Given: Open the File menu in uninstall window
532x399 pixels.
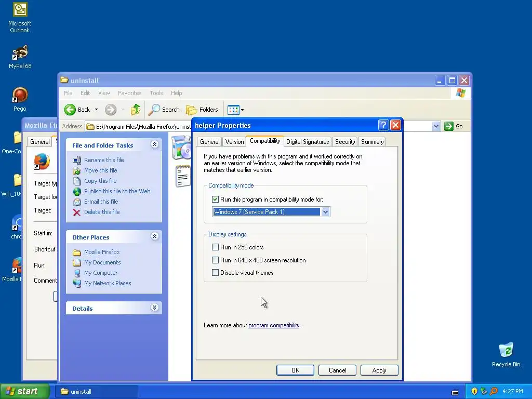Looking at the screenshot, I should (x=68, y=93).
